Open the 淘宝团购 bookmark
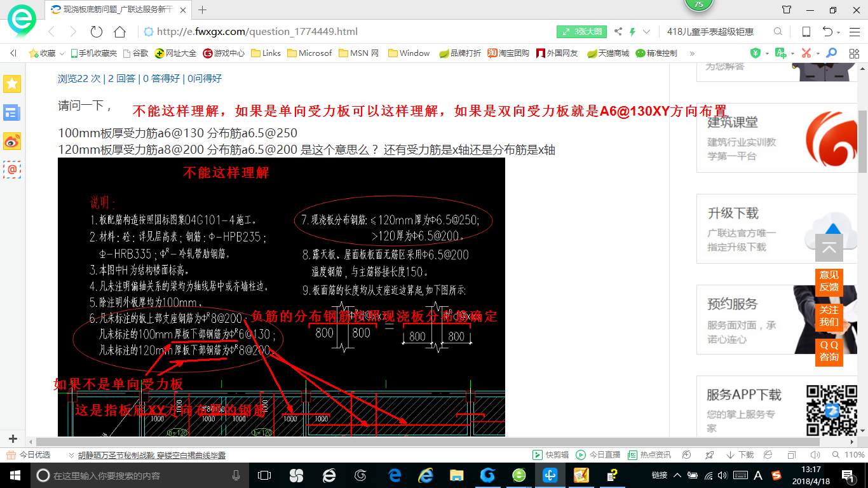 [x=508, y=53]
